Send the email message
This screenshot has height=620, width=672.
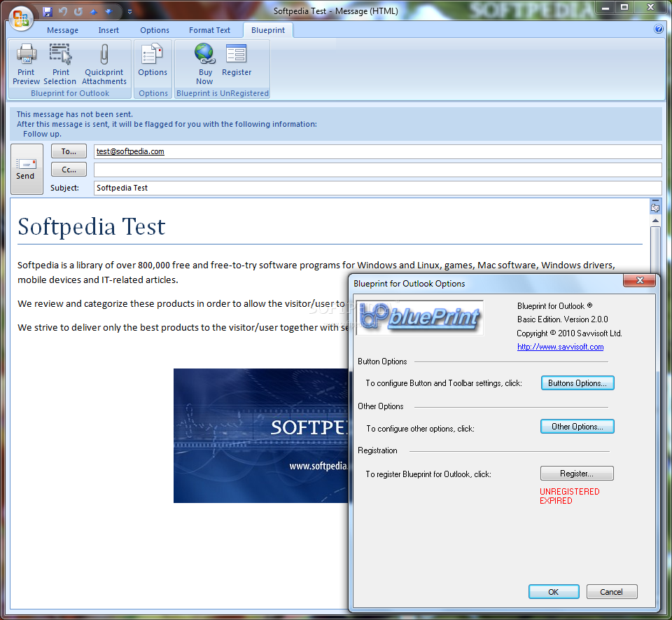tap(27, 169)
